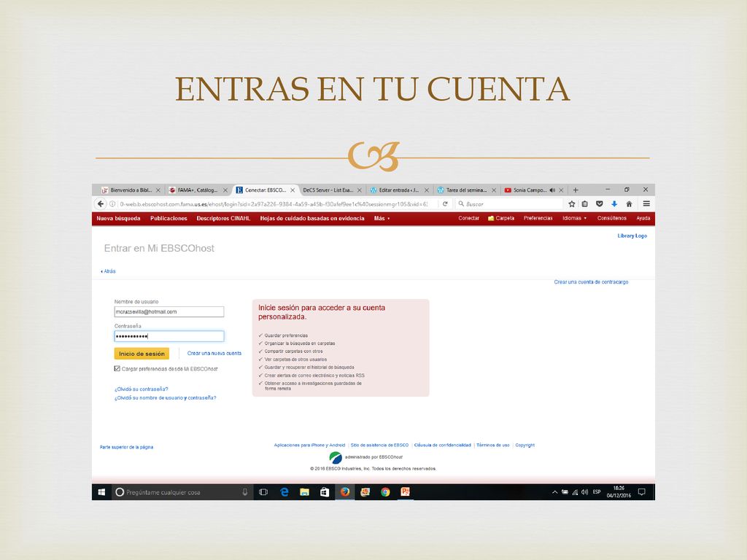This screenshot has height=560, width=747.
Task: Bookmark this page with star icon
Action: coord(572,204)
